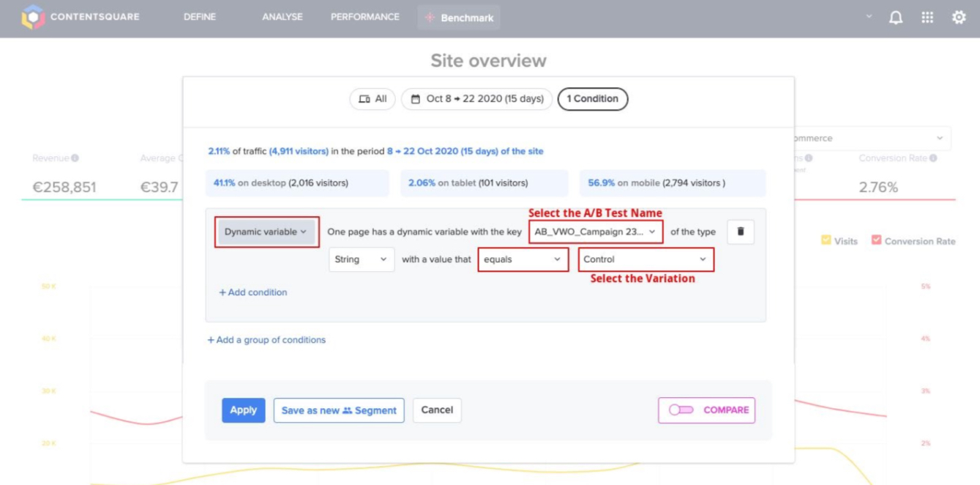980x485 pixels.
Task: Open the Benchmark tab
Action: pyautogui.click(x=459, y=18)
